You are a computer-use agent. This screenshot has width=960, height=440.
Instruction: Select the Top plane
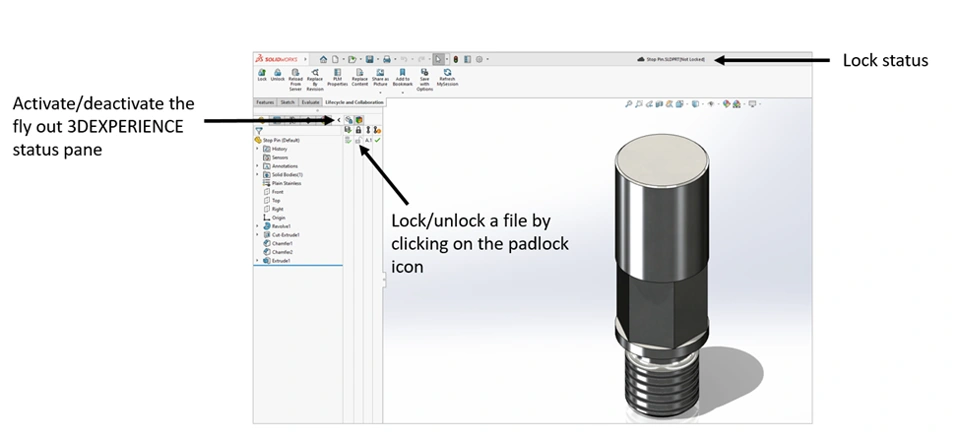272,200
